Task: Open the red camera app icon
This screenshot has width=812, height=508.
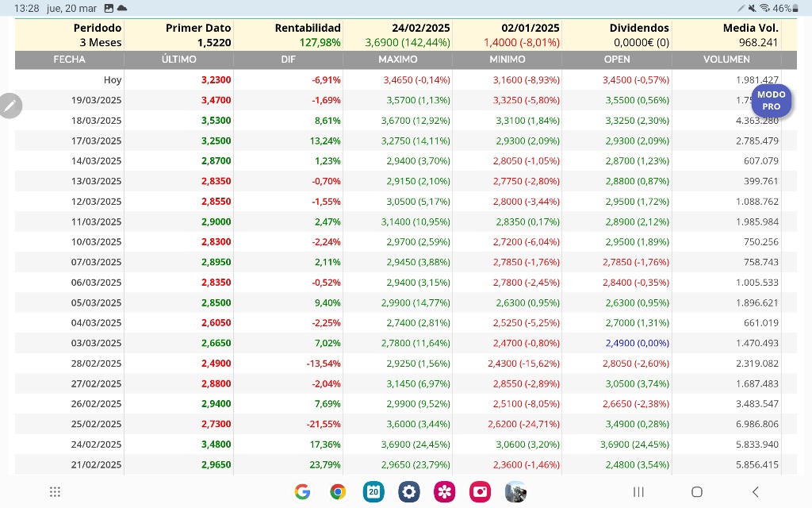Action: point(480,491)
